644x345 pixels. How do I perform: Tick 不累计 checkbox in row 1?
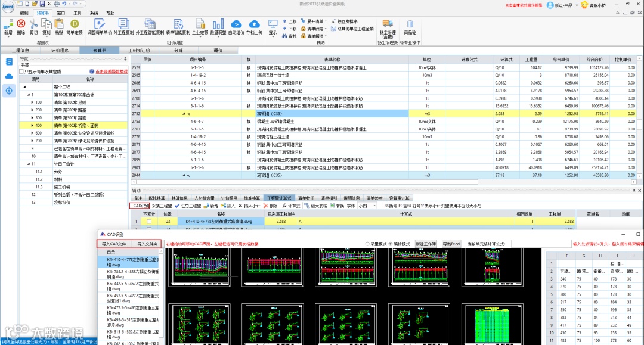coord(149,222)
